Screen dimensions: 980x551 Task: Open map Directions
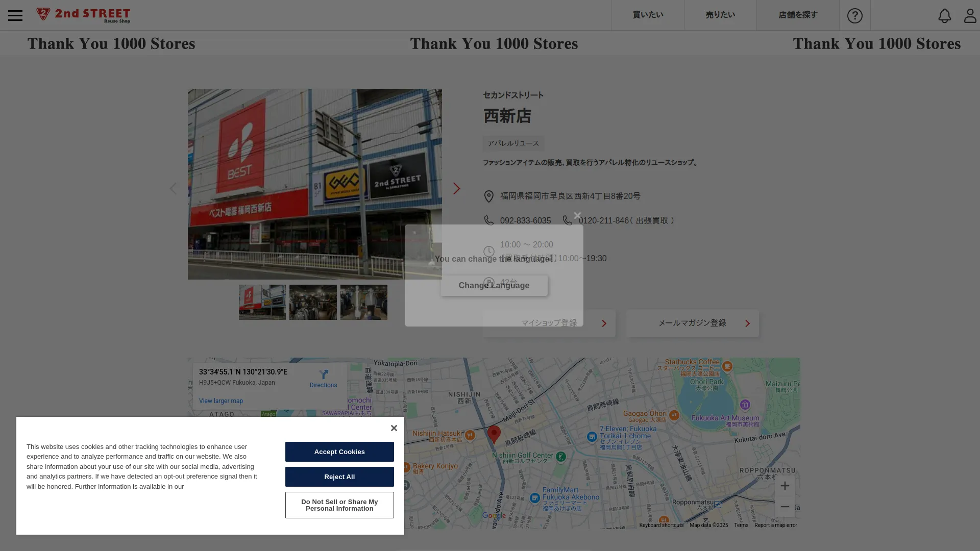[x=323, y=379]
